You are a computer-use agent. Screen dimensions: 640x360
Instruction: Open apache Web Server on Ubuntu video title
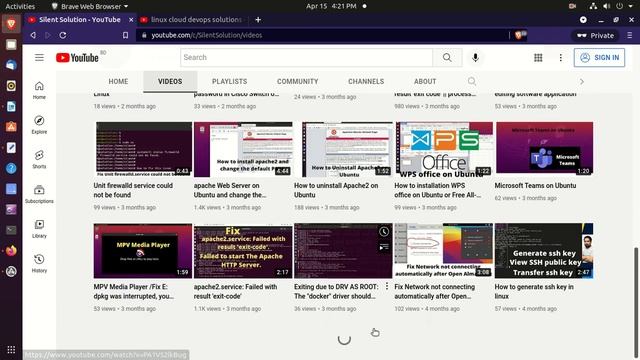tap(230, 190)
